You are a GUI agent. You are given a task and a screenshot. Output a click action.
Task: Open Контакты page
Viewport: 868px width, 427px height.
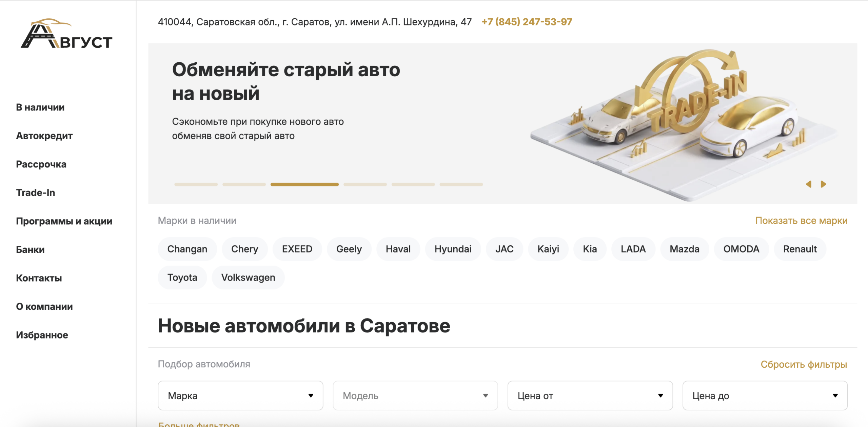39,278
